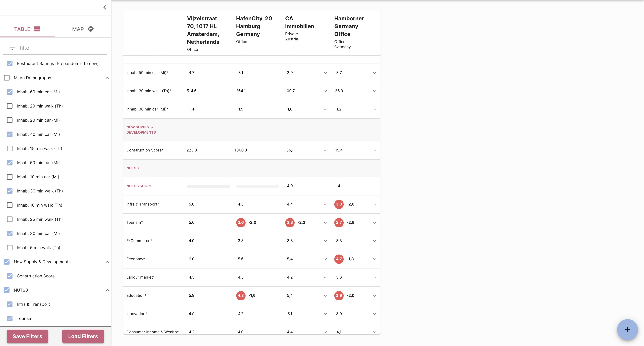
Task: Click red 4,7 badge in Economy row
Action: coord(339,259)
